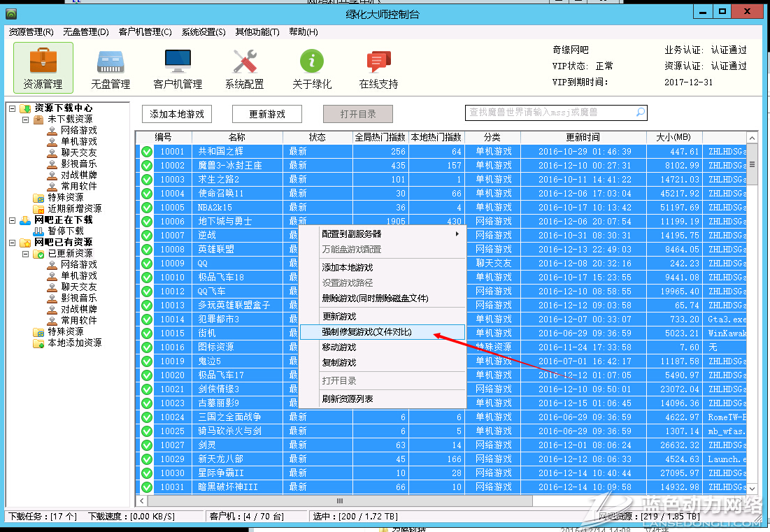This screenshot has width=770, height=532.
Task: Toggle the green check for 共和国之辉 row
Action: [147, 152]
